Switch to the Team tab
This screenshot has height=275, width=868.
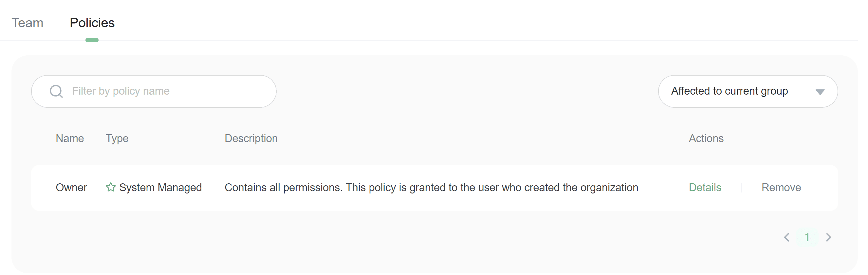27,23
